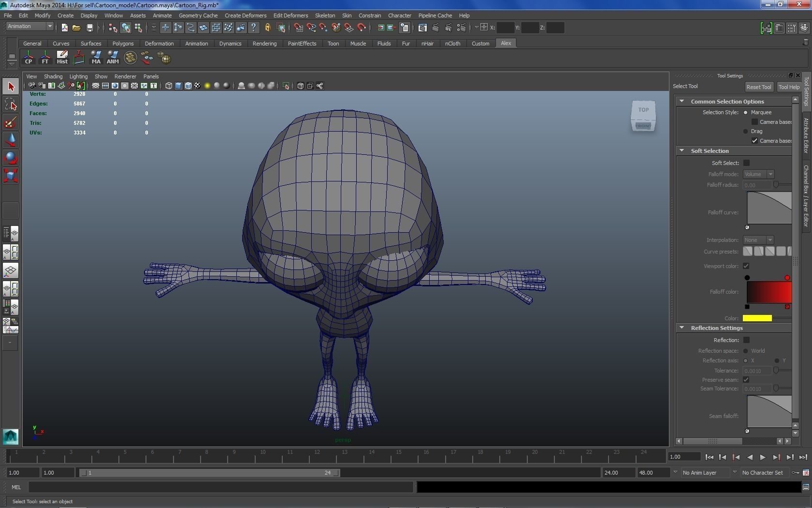Screen dimensions: 812x508
Task: Open the Interpolation None dropdown
Action: (758, 240)
